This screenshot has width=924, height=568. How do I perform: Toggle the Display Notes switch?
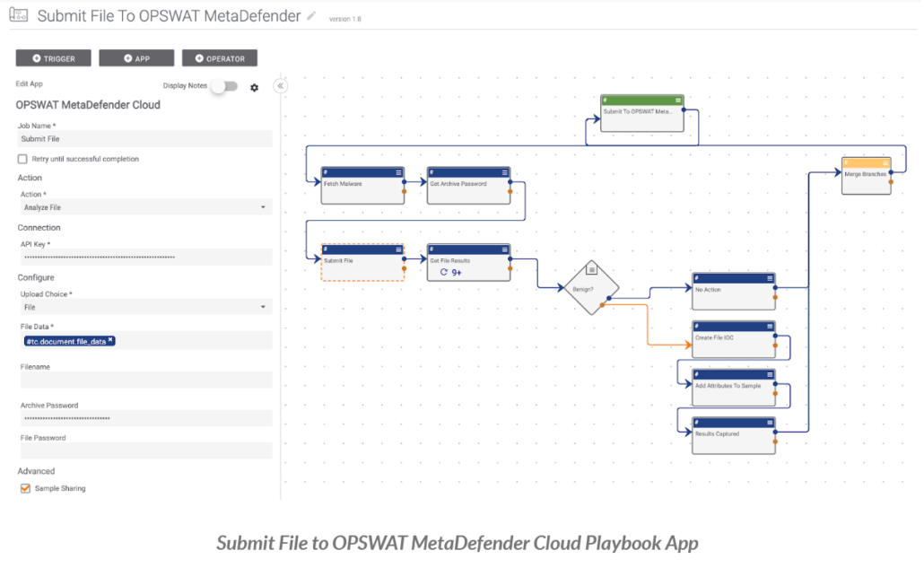click(x=224, y=86)
